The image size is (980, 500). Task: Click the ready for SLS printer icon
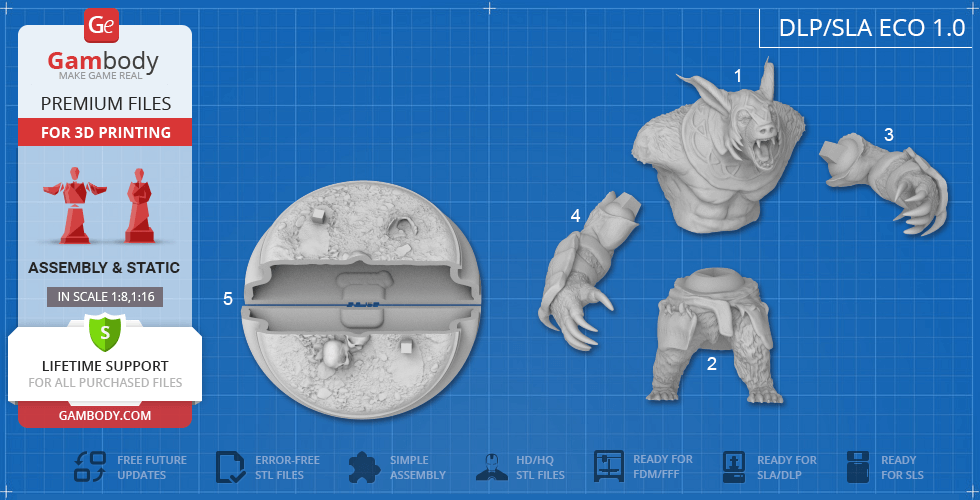pyautogui.click(x=858, y=467)
